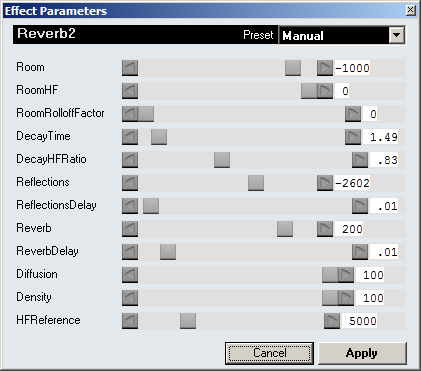Screen dimensions: 421x371
Task: Increase Reverb level with right arrow
Action: (x=325, y=229)
